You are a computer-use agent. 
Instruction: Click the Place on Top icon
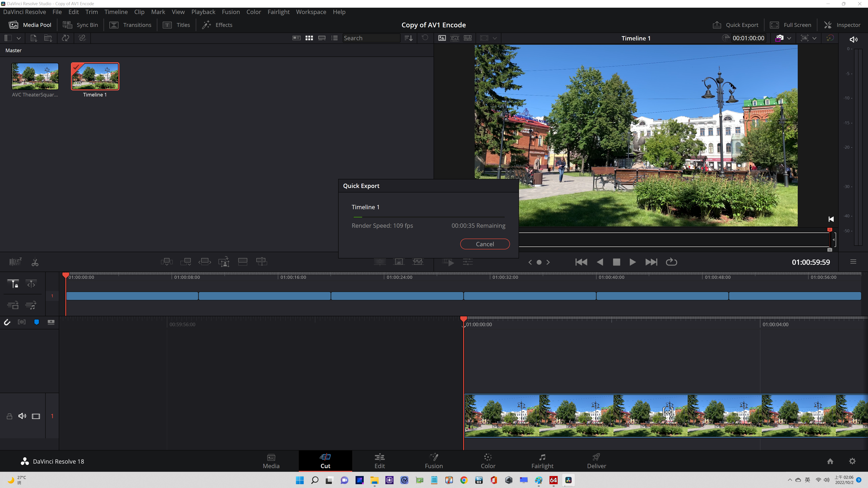tap(243, 262)
